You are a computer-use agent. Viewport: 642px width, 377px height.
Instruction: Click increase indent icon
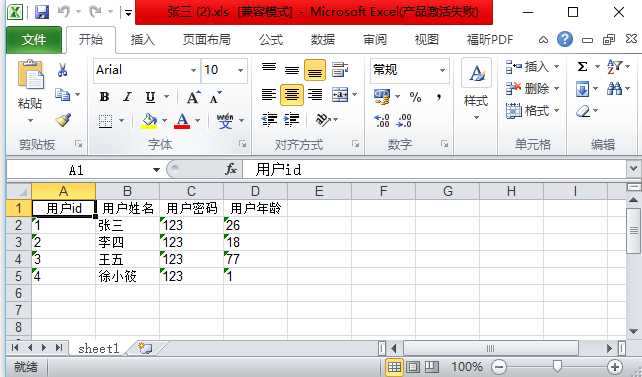pyautogui.click(x=291, y=120)
